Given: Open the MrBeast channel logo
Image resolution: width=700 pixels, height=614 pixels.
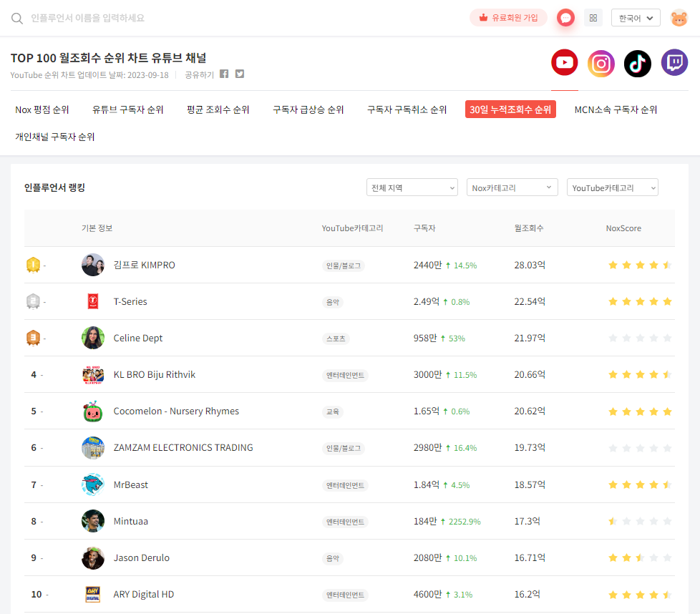Looking at the screenshot, I should [x=93, y=484].
